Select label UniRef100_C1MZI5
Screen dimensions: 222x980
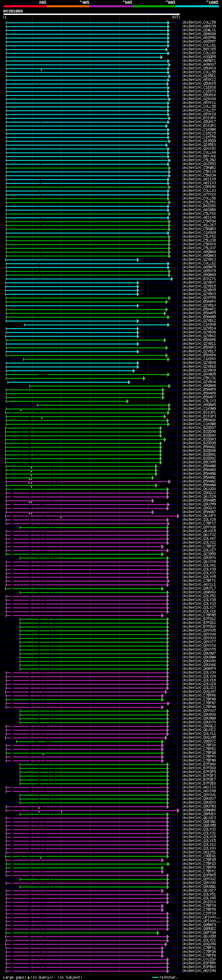[199, 133]
